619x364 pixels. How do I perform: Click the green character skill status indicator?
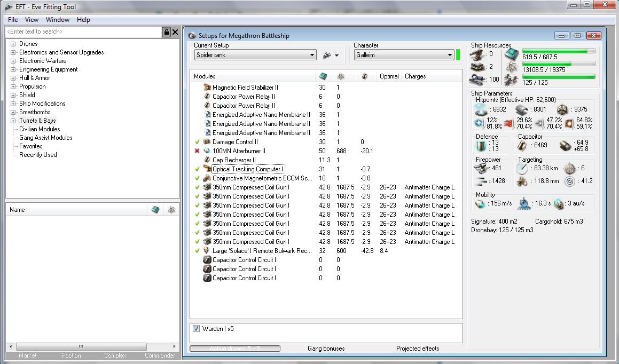click(x=458, y=55)
